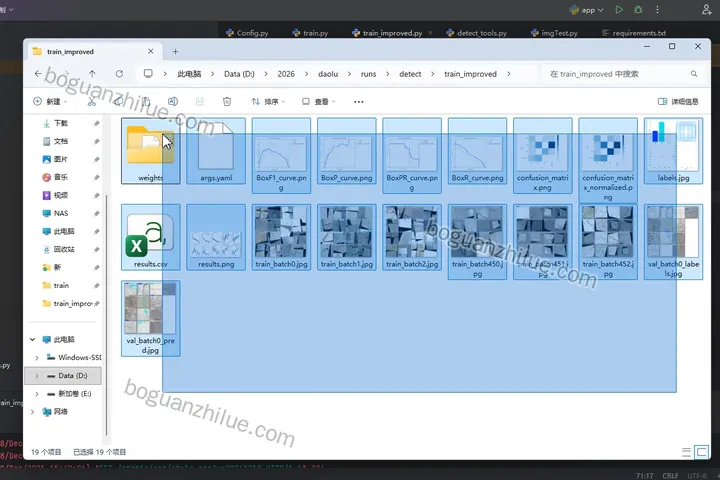Switch to detect_tools.py tab in PyCharm
The height and width of the screenshot is (480, 720).
[x=476, y=33]
